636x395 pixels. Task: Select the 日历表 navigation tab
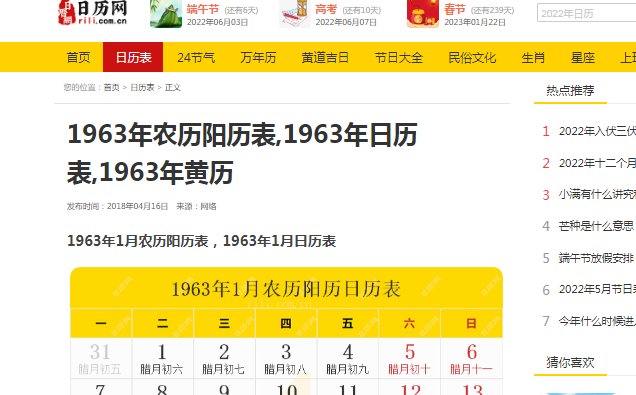point(133,57)
